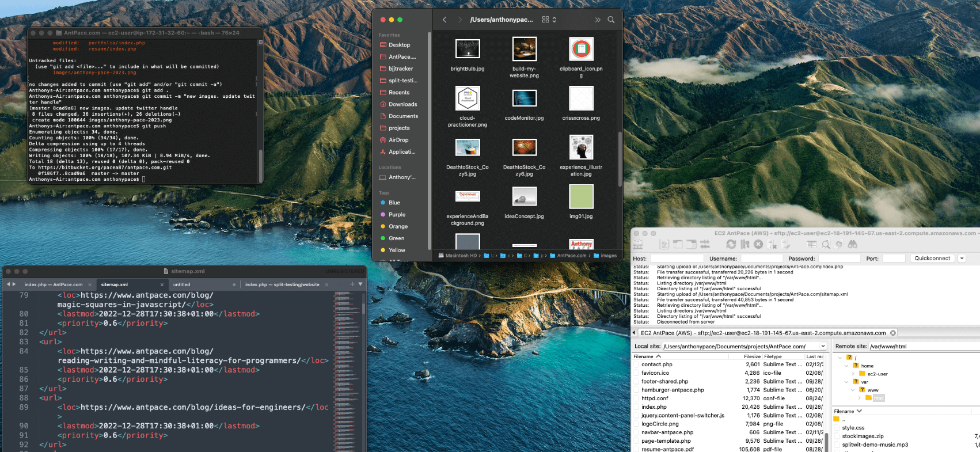
Task: Show more Finder toolbar items chevron
Action: [598, 20]
